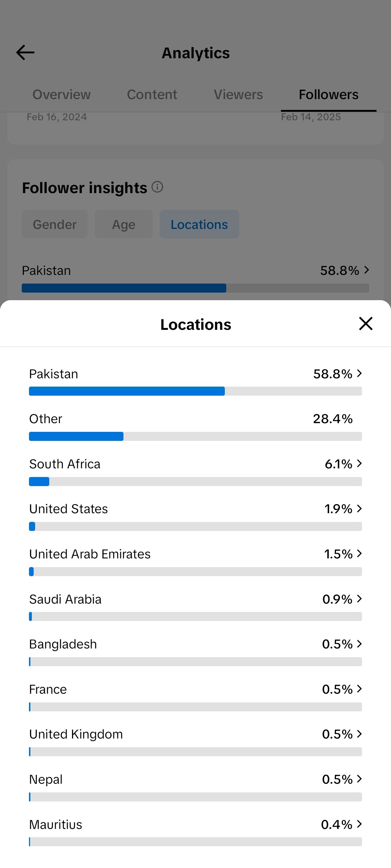The width and height of the screenshot is (391, 868).
Task: Tap the back arrow in Analytics header
Action: 25,53
